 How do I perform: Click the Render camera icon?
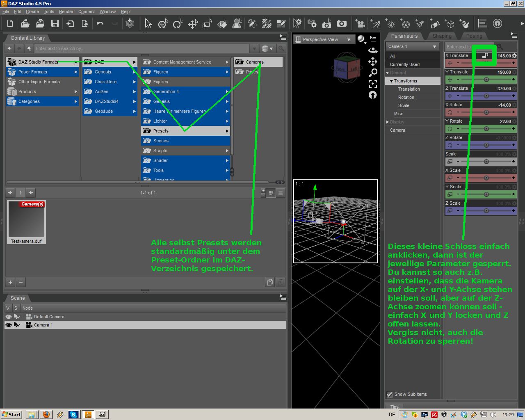(x=341, y=24)
